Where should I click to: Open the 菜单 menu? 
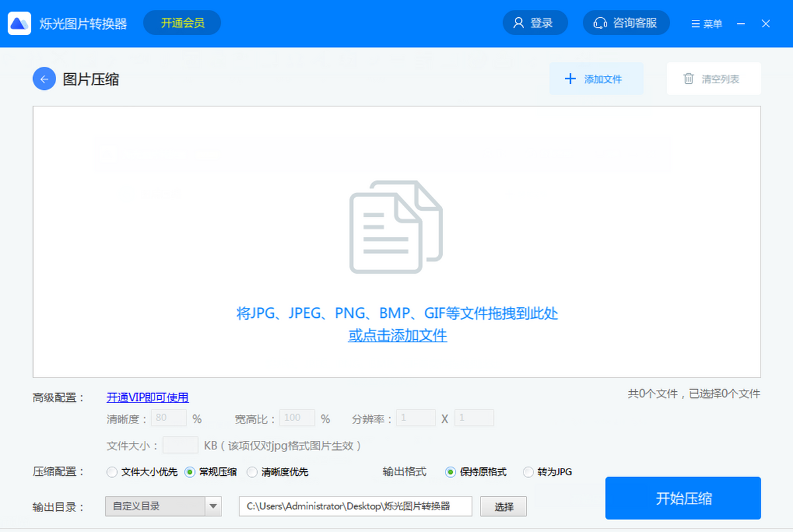click(706, 22)
